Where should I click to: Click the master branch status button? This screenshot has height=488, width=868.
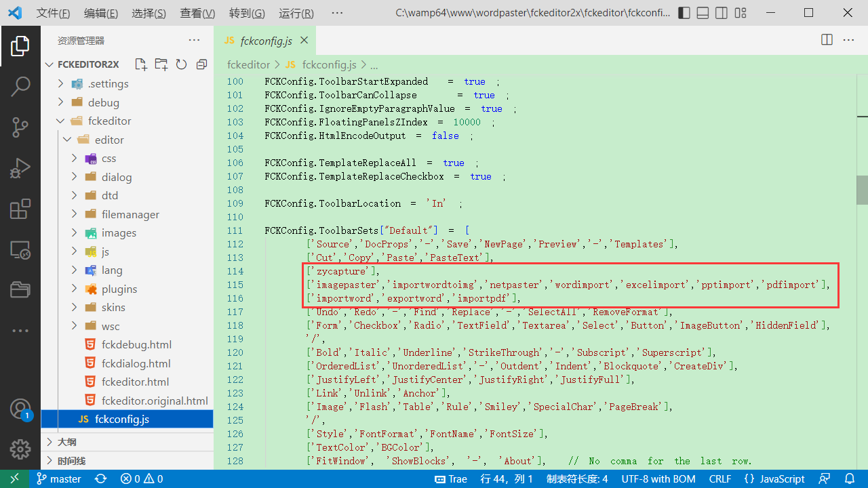(x=59, y=479)
